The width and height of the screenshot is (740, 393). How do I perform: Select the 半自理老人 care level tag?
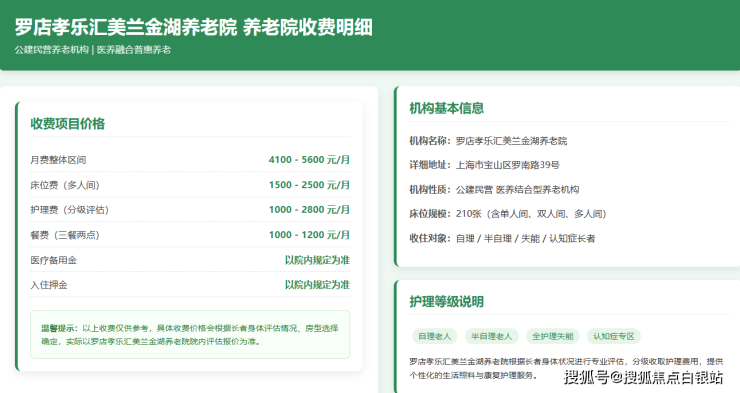491,336
